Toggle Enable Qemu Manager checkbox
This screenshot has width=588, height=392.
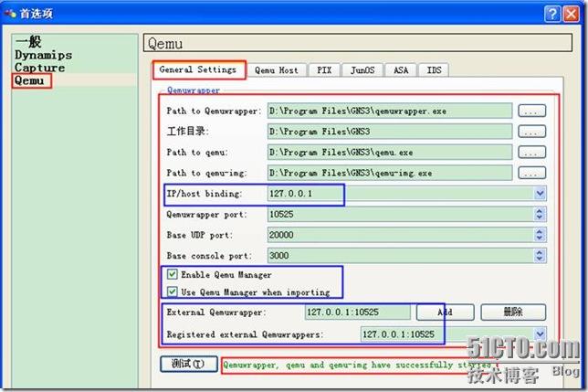click(x=173, y=274)
